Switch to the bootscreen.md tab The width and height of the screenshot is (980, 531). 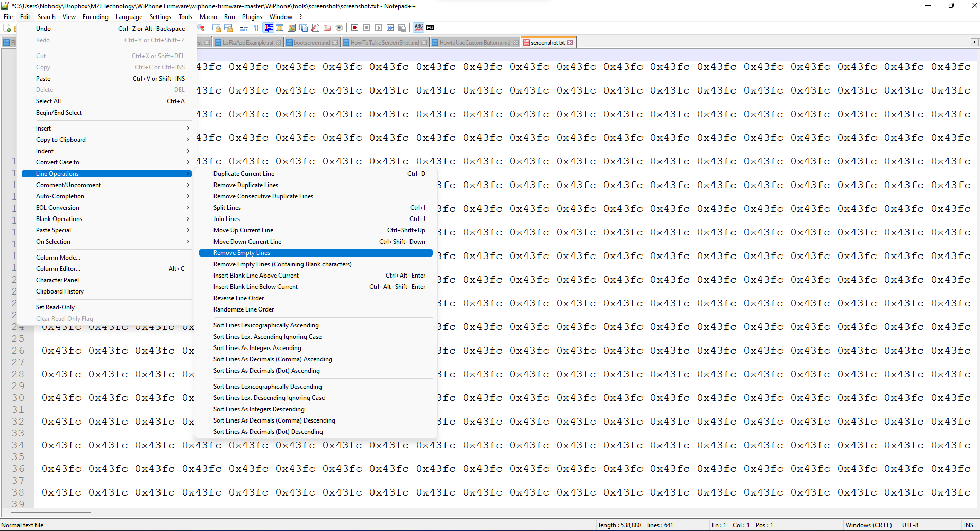312,43
